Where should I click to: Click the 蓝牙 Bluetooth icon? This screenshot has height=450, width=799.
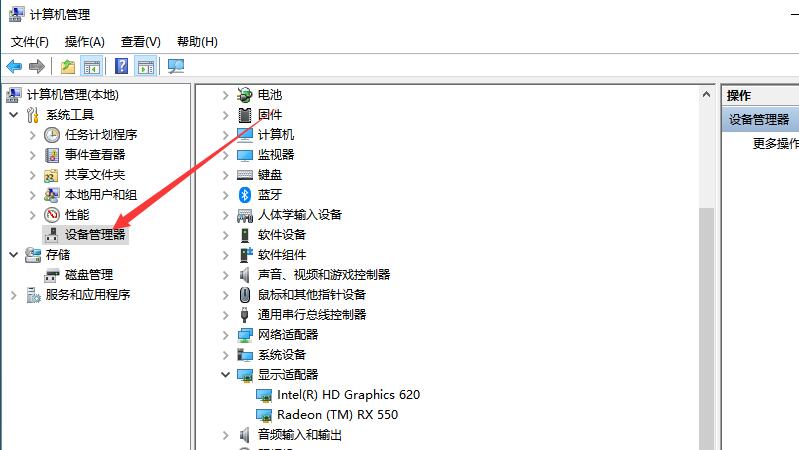tap(245, 195)
